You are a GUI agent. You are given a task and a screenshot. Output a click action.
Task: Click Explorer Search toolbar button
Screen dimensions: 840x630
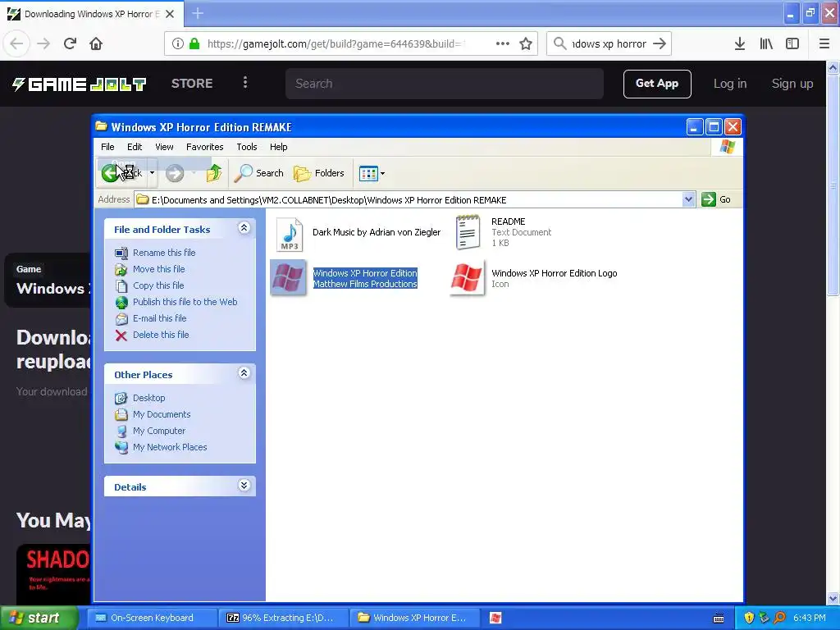tap(259, 173)
